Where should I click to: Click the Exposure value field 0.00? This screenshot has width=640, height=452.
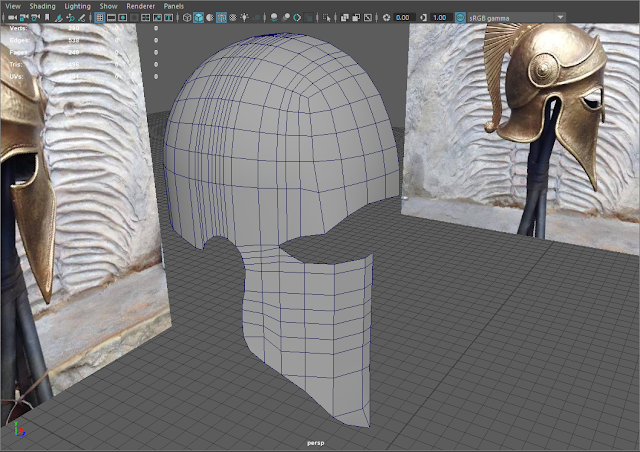point(404,18)
